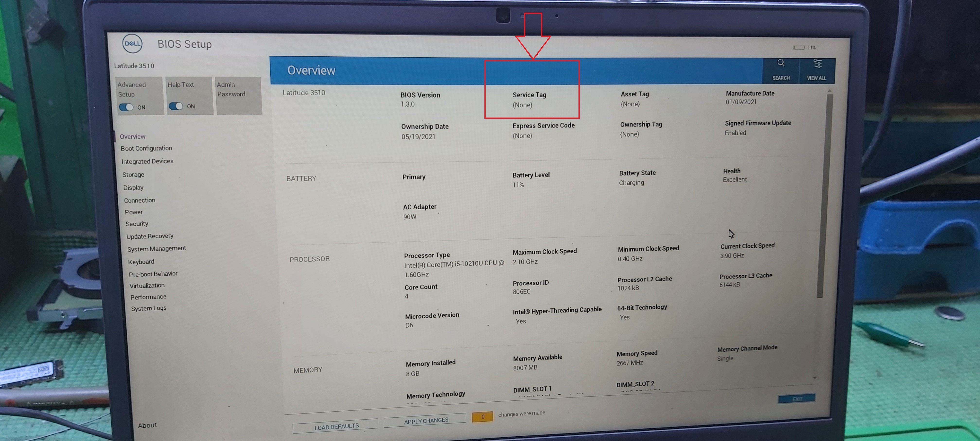Click the Express Service Code field
The height and width of the screenshot is (441, 980).
[543, 130]
